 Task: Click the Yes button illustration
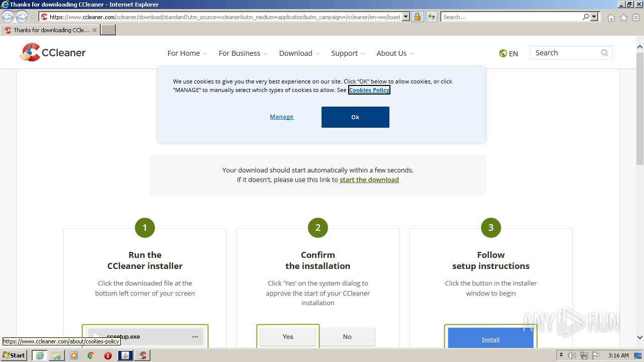[288, 337]
